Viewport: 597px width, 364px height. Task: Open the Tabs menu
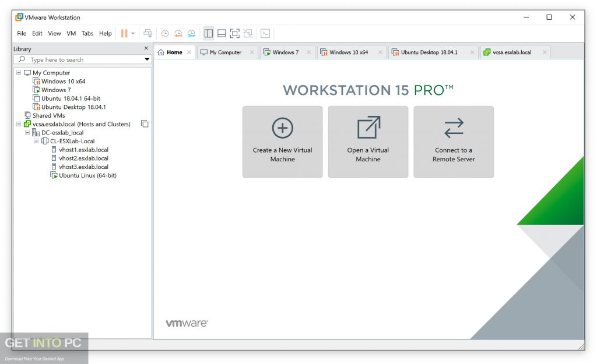[x=87, y=33]
